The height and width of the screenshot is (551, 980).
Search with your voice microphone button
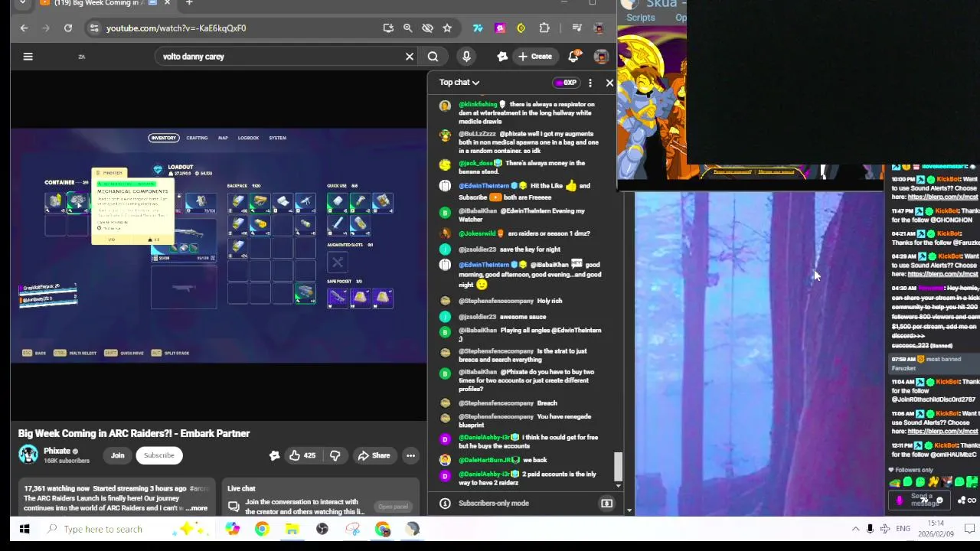pyautogui.click(x=466, y=56)
